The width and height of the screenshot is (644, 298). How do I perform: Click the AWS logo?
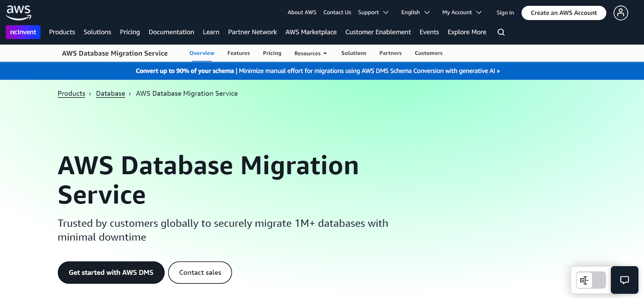[19, 13]
